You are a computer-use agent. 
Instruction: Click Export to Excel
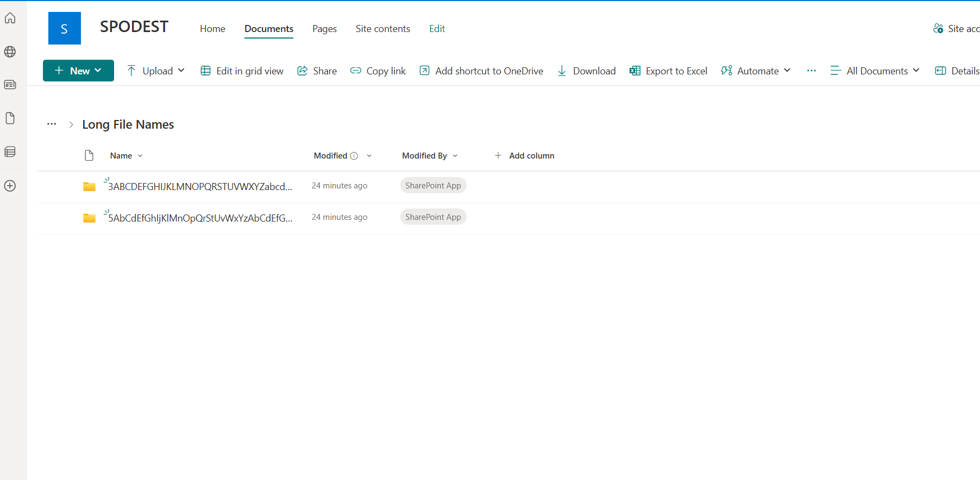tap(669, 71)
